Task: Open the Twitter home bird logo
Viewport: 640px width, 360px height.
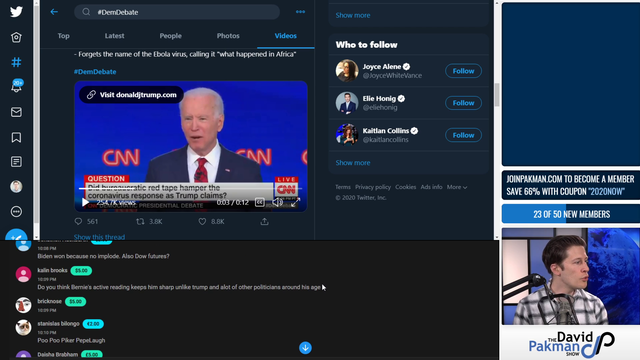Action: (x=16, y=12)
